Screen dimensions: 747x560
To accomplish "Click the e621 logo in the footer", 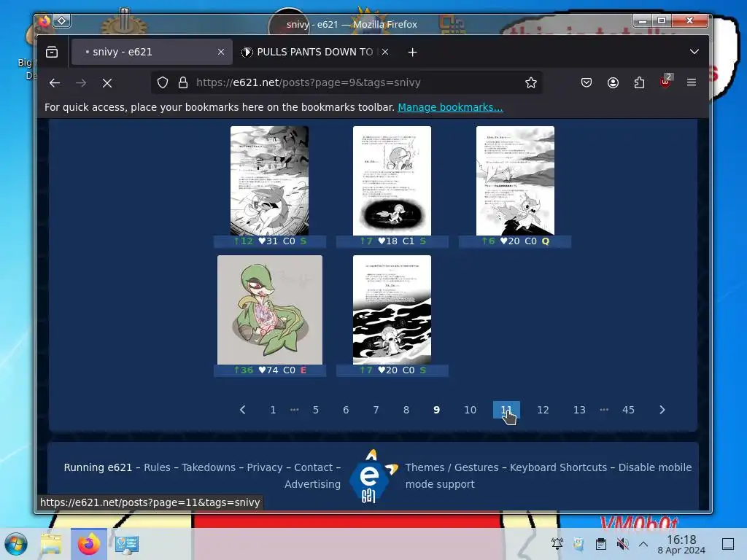I will [371, 476].
